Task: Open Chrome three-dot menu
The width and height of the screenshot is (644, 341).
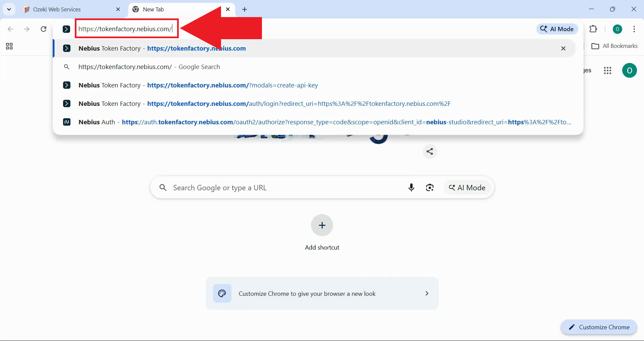Action: (634, 29)
